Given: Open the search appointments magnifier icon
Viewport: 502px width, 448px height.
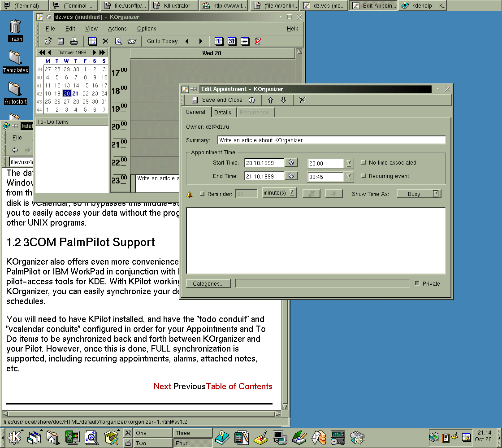Looking at the screenshot, I should click(x=118, y=41).
